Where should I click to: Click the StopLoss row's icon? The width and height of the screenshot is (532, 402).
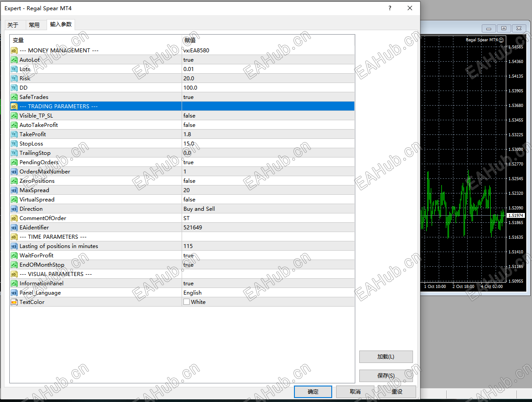point(14,144)
